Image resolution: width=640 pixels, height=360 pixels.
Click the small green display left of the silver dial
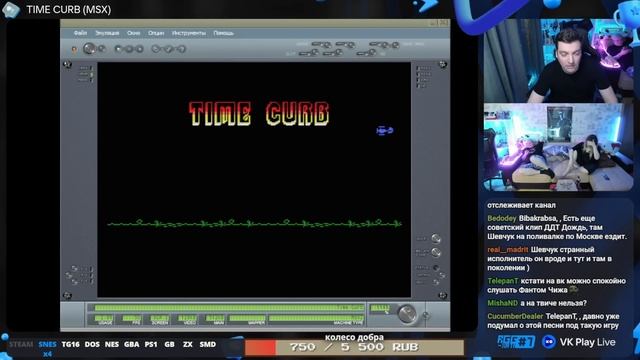[x=380, y=309]
